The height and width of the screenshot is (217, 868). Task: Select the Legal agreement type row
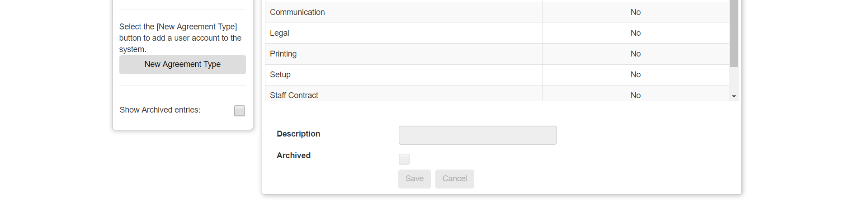point(279,33)
